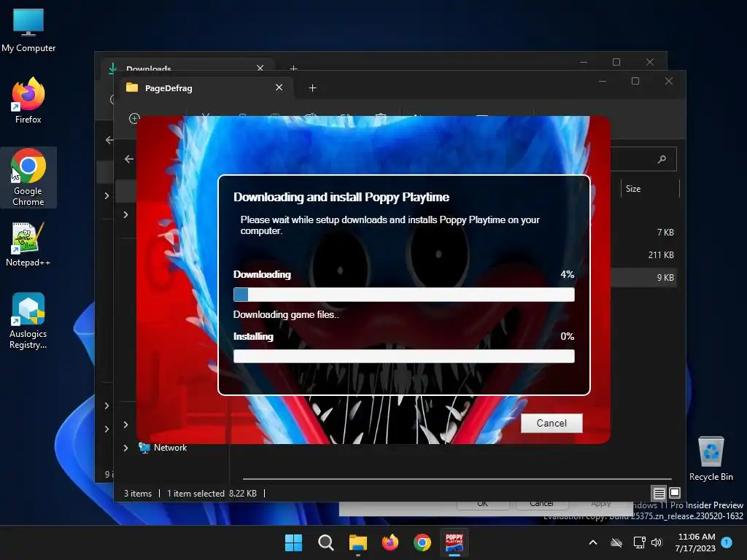
Task: Open the clock showing 11:06 AM
Action: (695, 542)
